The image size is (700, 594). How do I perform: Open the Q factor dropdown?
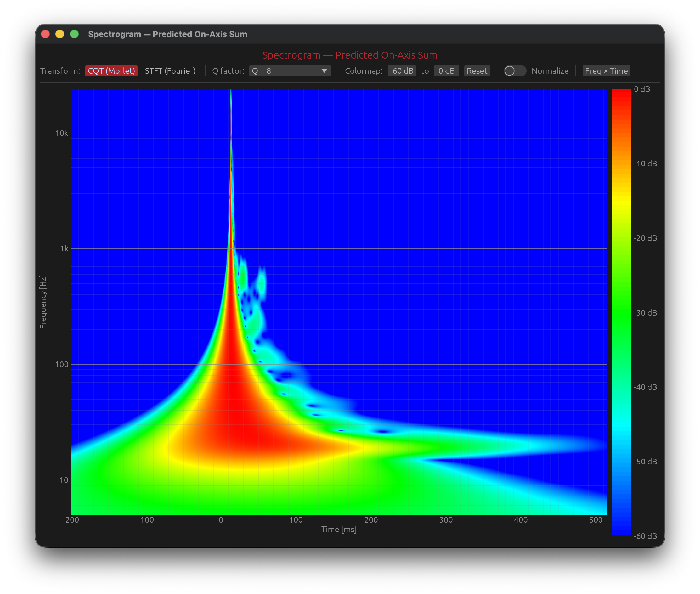click(290, 71)
